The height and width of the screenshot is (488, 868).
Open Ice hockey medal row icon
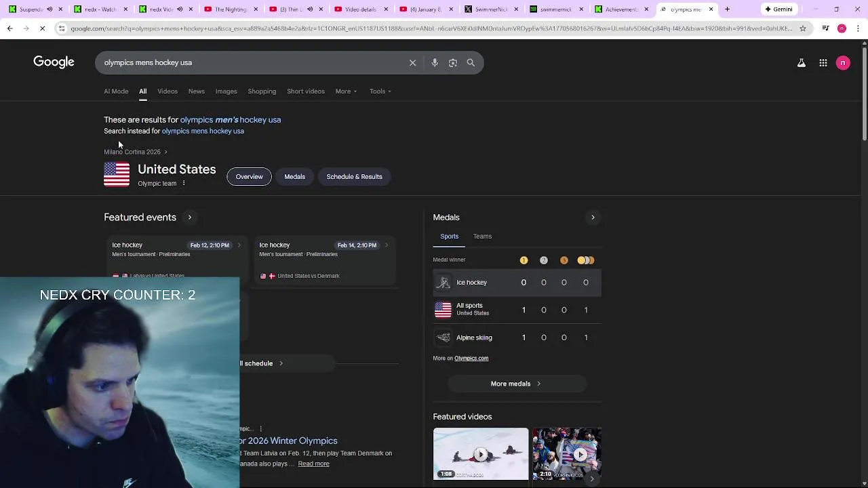pos(443,283)
